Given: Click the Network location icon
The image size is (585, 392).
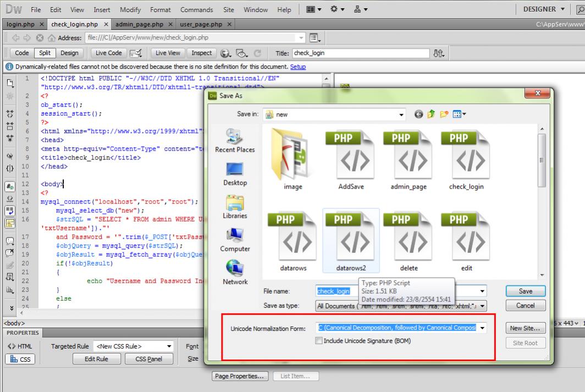Looking at the screenshot, I should [x=235, y=268].
